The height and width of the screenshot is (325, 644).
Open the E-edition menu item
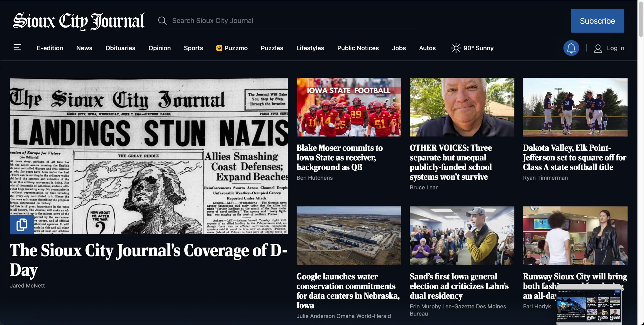point(50,48)
